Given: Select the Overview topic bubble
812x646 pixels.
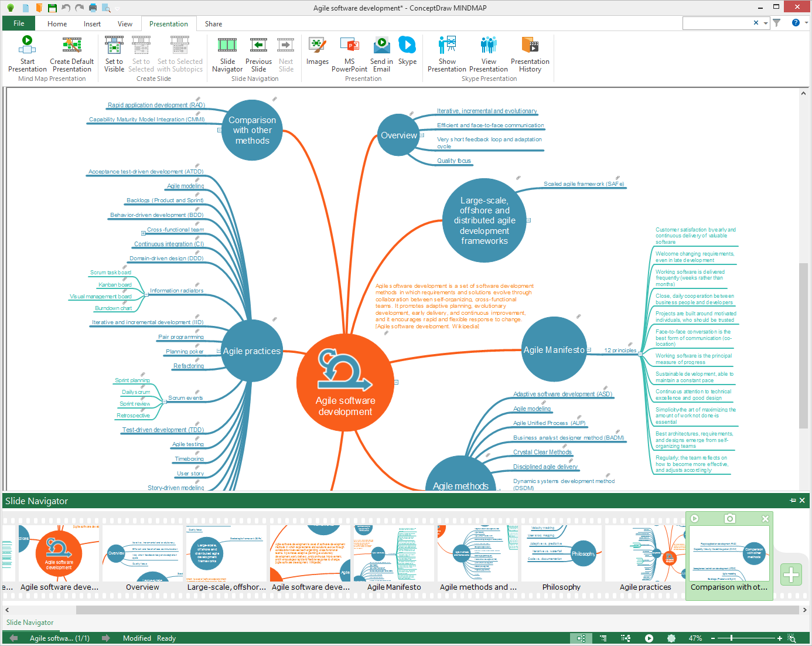Looking at the screenshot, I should click(x=399, y=135).
